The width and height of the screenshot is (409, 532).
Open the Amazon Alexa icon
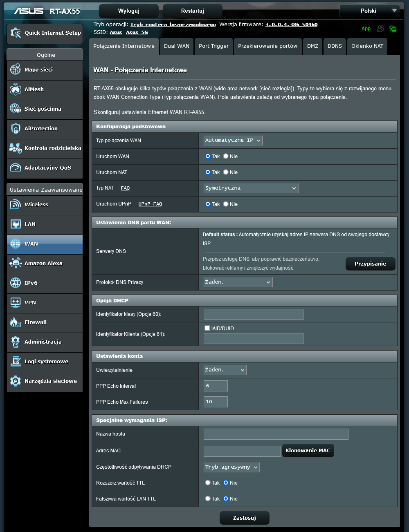15,263
